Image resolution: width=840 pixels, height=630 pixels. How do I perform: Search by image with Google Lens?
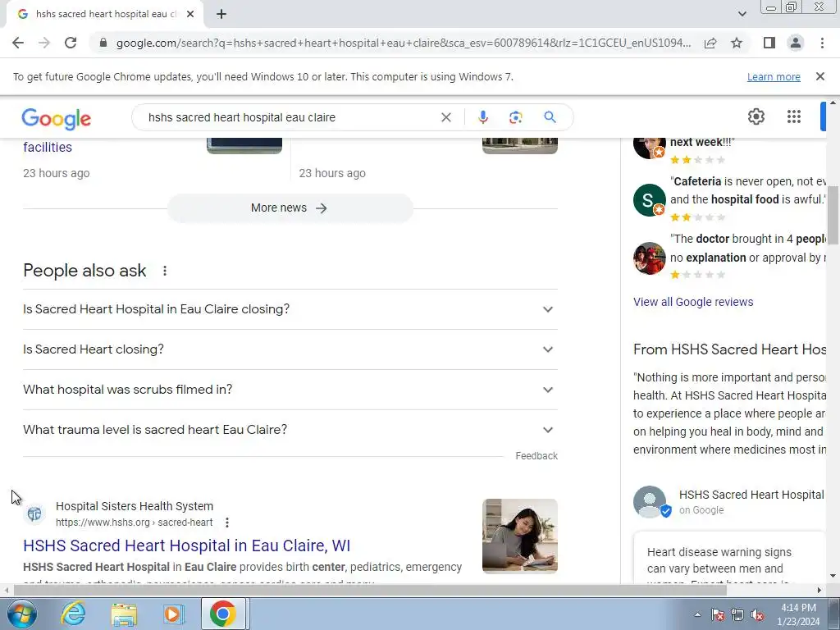point(515,117)
